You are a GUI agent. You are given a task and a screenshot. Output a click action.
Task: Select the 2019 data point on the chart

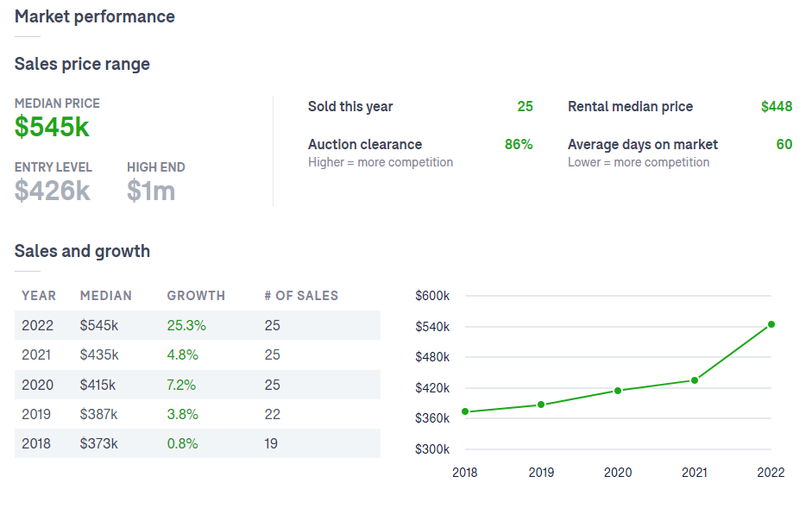541,405
